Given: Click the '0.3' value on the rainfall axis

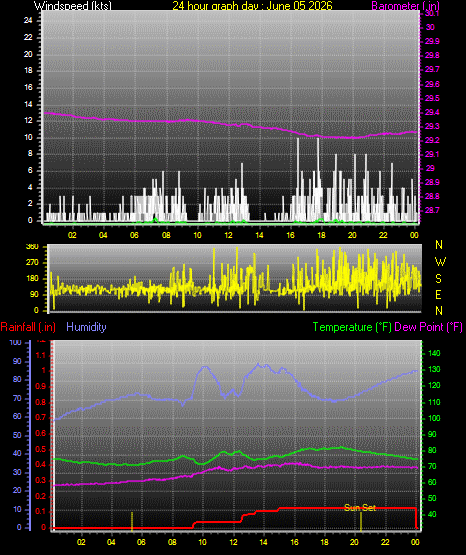Looking at the screenshot, I should 41,480.
